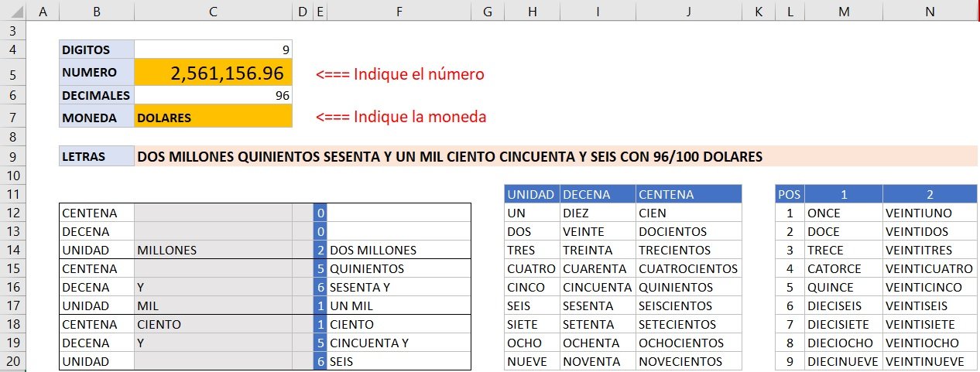Viewport: 980px width, 372px height.
Task: Click the DIECINUEVE cell
Action: coord(844,361)
